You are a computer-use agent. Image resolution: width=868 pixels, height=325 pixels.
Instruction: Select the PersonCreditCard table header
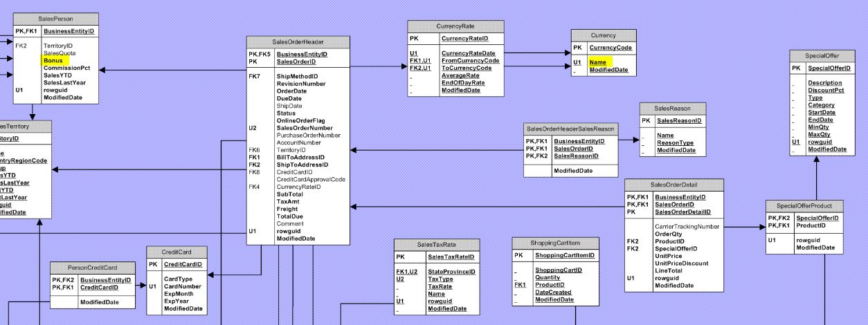(92, 268)
